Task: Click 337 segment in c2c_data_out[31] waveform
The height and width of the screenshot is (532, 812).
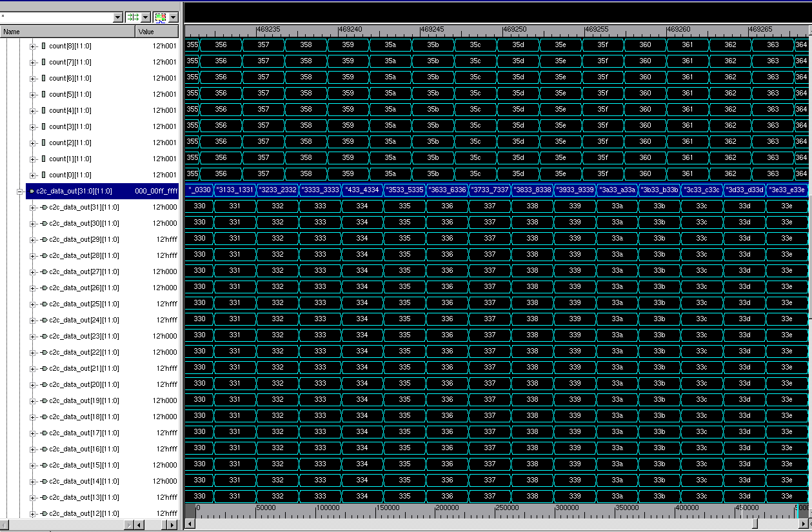Action: point(490,206)
